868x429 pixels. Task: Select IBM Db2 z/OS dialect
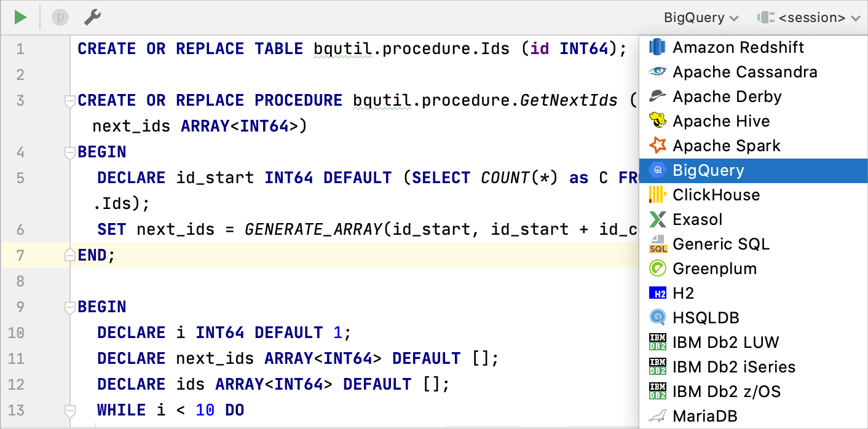pyautogui.click(x=754, y=392)
